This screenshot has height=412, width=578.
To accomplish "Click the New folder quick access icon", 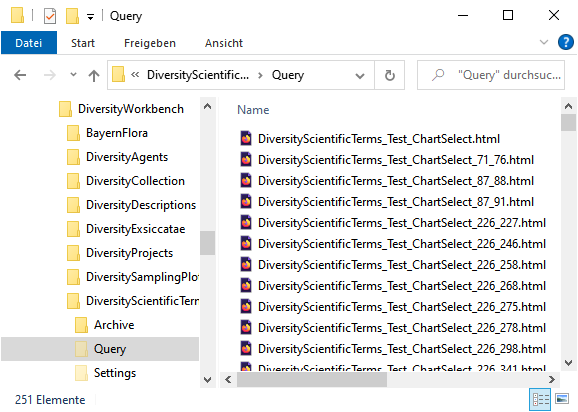I will click(72, 16).
